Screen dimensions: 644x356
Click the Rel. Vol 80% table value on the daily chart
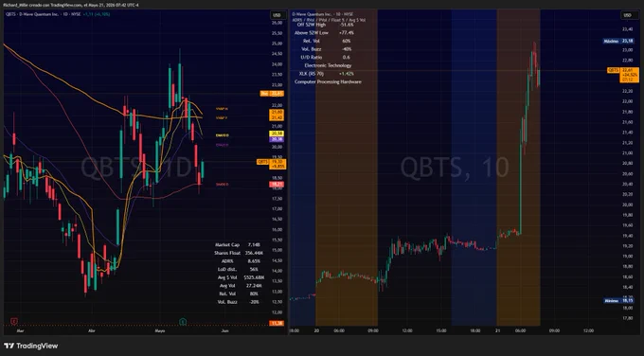click(x=254, y=294)
